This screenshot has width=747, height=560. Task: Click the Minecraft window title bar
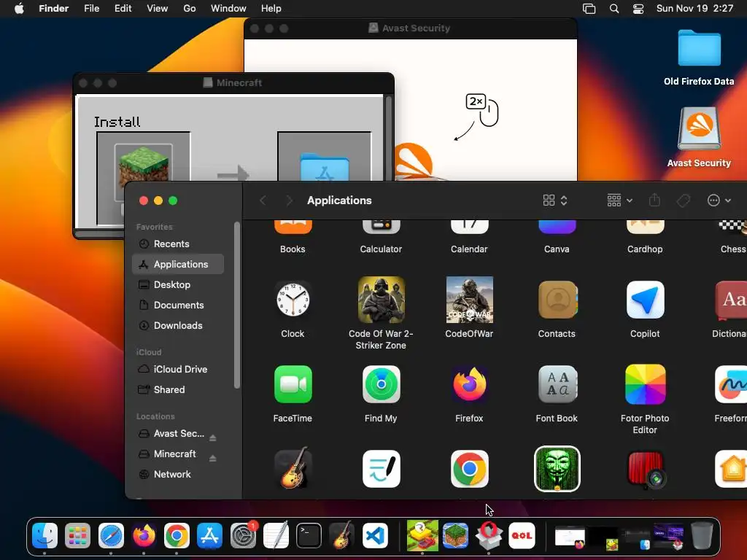point(233,83)
